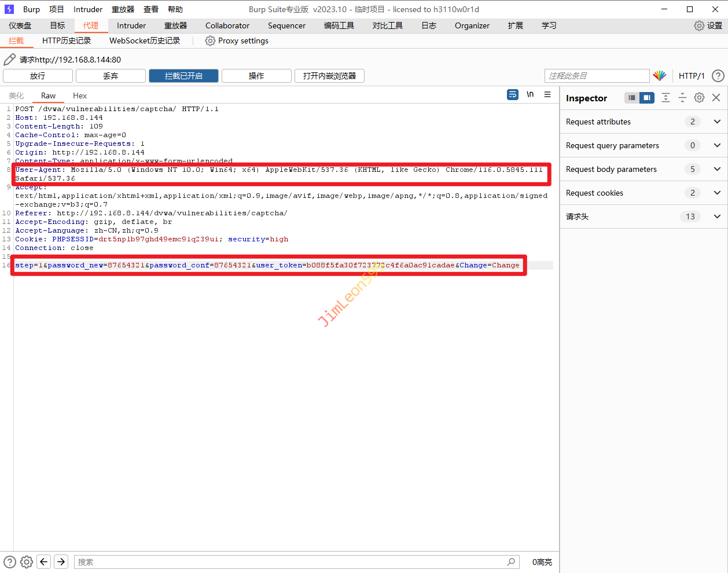Switch to the Hex view tab
The height and width of the screenshot is (573, 728).
80,95
